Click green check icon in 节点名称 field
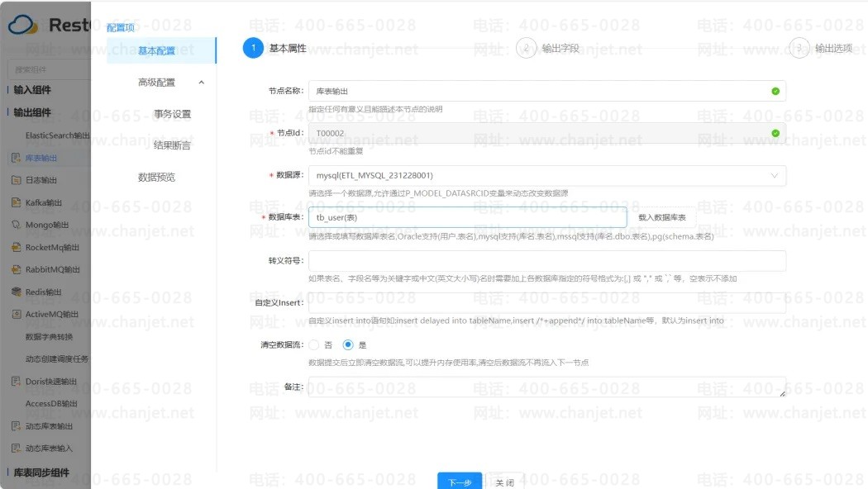868x489 pixels. click(x=775, y=91)
